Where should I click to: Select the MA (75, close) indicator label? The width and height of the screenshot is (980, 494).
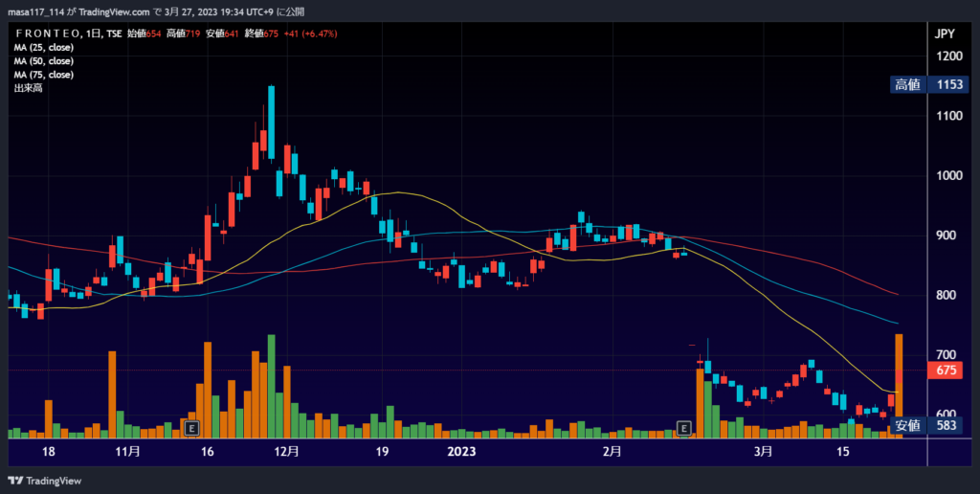click(x=44, y=75)
